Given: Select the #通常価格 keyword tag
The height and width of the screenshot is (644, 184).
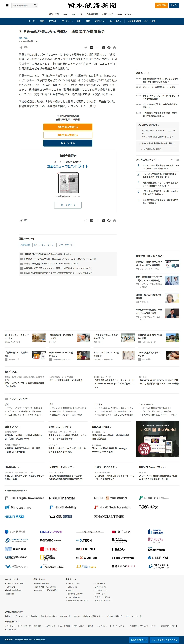Looking at the screenshot, I should 25,245.
